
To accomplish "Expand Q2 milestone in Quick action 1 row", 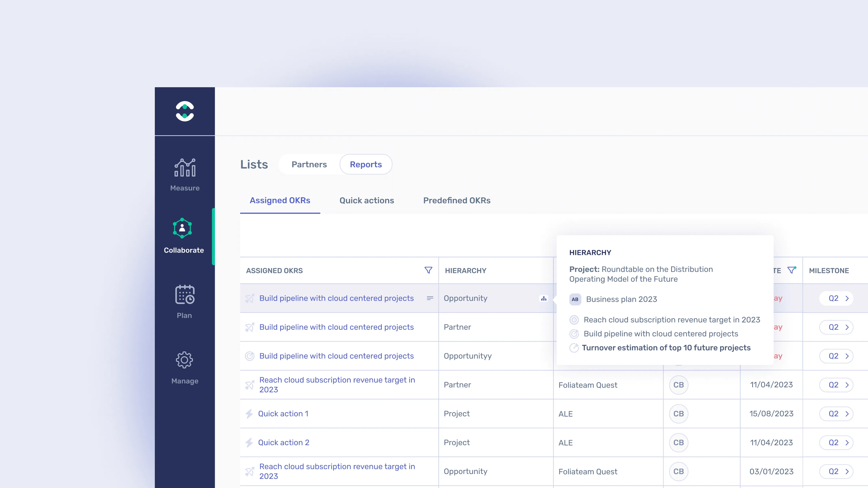I will [x=836, y=414].
